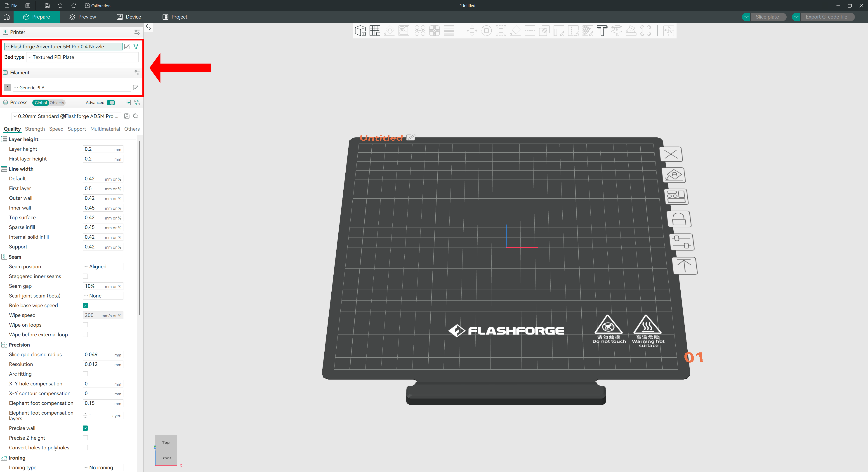The height and width of the screenshot is (472, 868).
Task: Open the Bed type dropdown
Action: tap(82, 57)
